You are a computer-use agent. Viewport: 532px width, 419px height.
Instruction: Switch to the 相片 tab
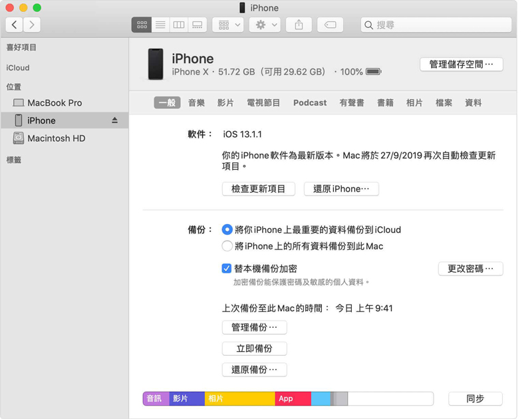[414, 103]
